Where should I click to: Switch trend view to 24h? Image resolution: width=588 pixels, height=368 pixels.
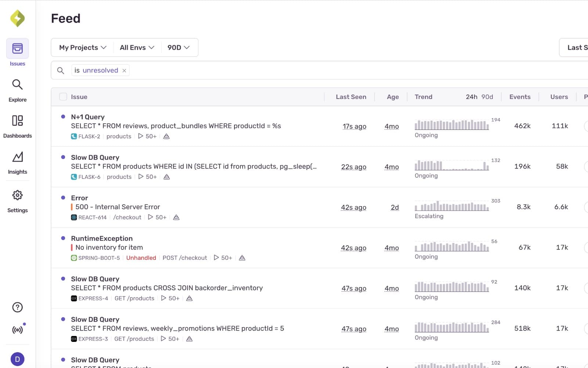tap(472, 97)
